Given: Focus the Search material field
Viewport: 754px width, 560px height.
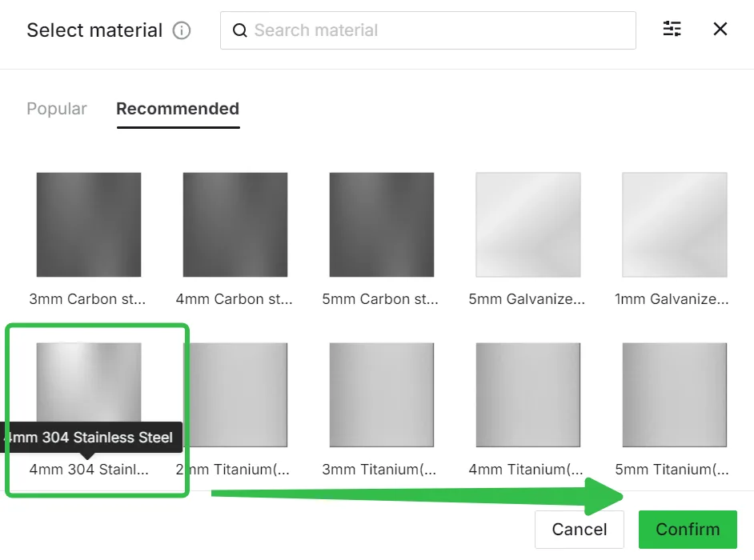Looking at the screenshot, I should coord(428,30).
